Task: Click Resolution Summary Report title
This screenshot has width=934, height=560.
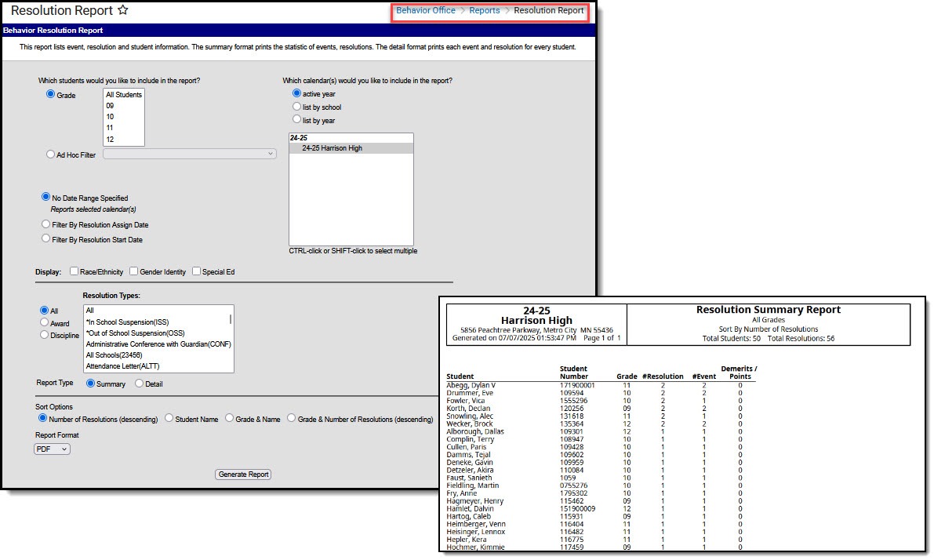Action: pos(769,310)
